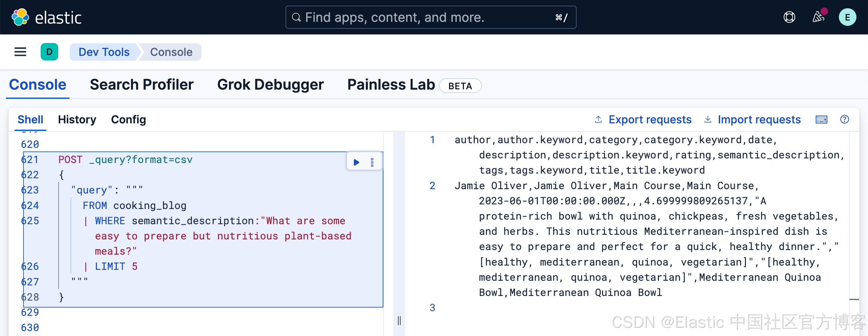Image resolution: width=868 pixels, height=336 pixels.
Task: Show keyboard shortcuts icon
Action: (821, 120)
